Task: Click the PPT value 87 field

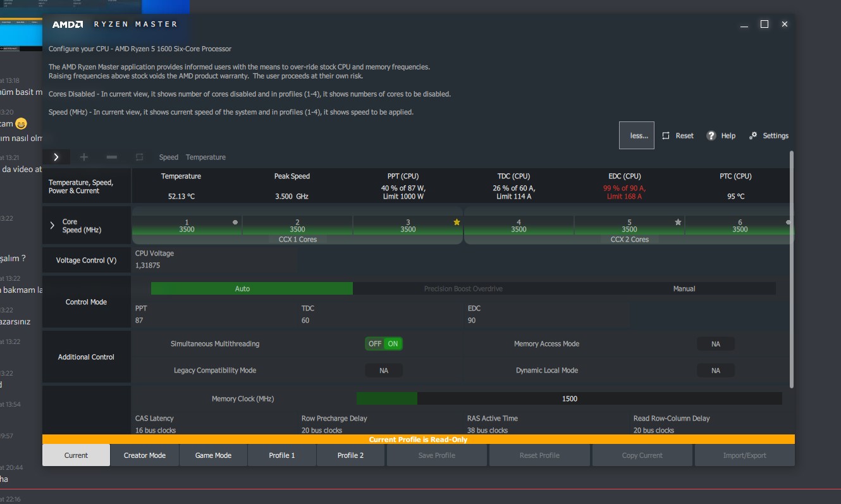Action: click(140, 321)
